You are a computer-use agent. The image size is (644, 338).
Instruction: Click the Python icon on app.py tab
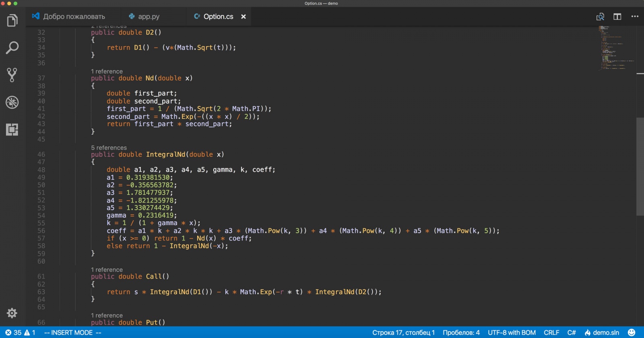pyautogui.click(x=132, y=16)
